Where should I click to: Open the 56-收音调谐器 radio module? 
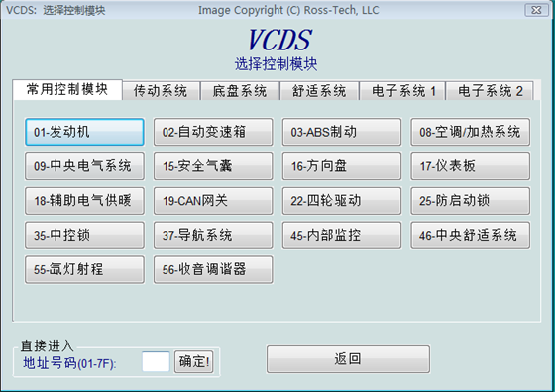pos(213,269)
